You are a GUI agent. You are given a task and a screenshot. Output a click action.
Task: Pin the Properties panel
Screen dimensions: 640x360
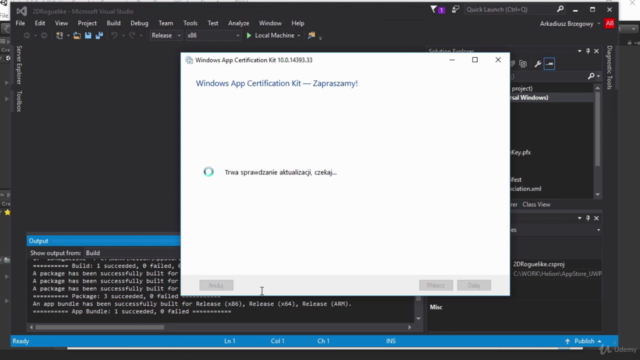[588, 218]
